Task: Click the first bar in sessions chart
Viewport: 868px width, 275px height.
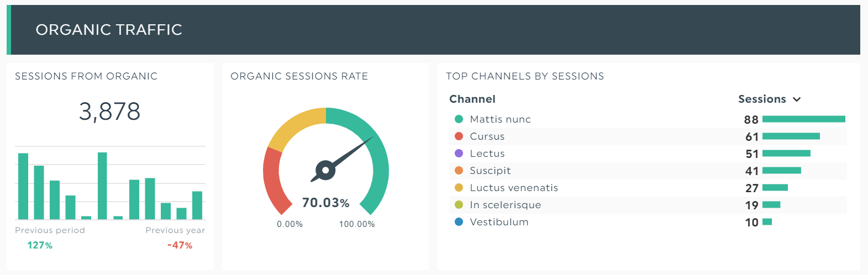Action: (23, 186)
